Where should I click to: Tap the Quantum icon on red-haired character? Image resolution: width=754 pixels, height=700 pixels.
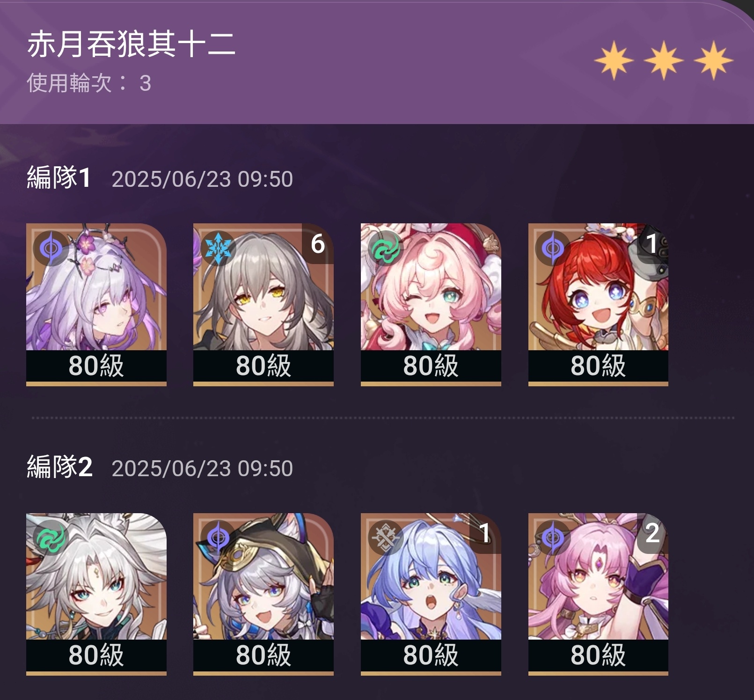click(553, 248)
